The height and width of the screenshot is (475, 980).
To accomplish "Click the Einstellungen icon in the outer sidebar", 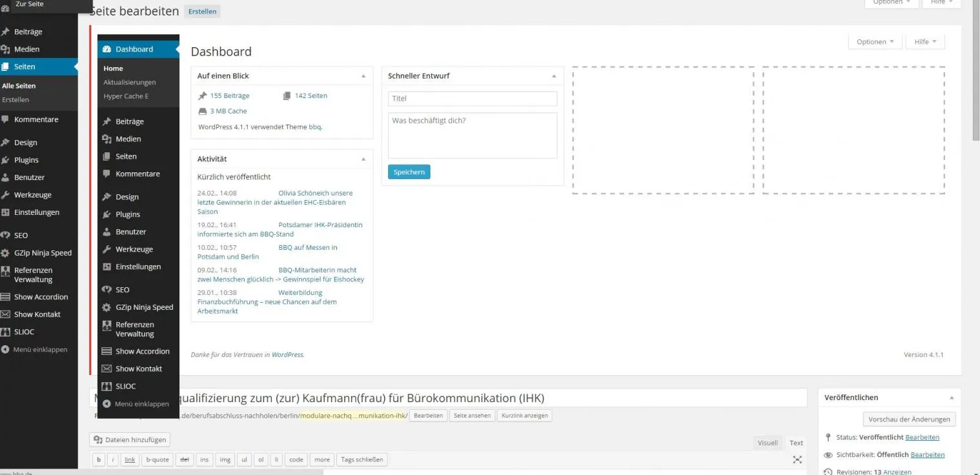I will click(x=5, y=212).
